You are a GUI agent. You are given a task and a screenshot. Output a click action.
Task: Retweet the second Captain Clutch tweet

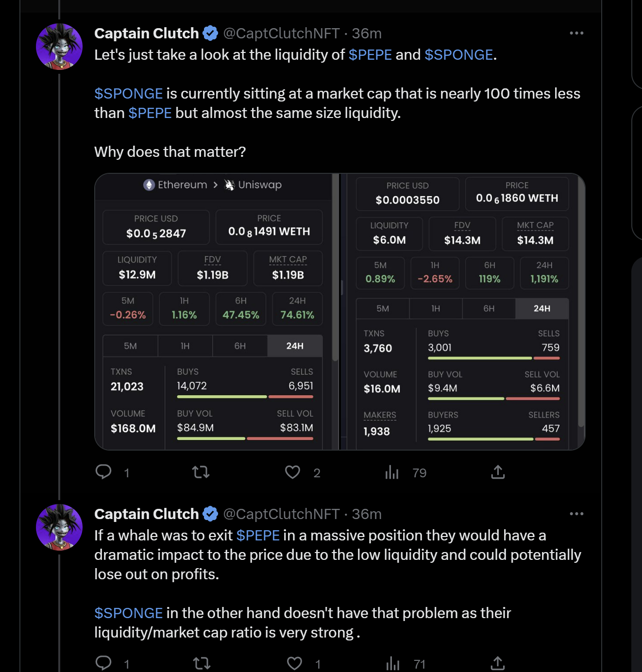tap(202, 663)
